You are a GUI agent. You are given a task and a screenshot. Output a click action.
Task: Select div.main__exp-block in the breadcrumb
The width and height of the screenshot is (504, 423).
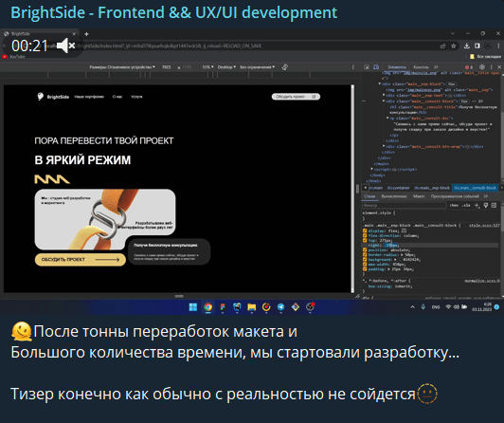point(432,188)
